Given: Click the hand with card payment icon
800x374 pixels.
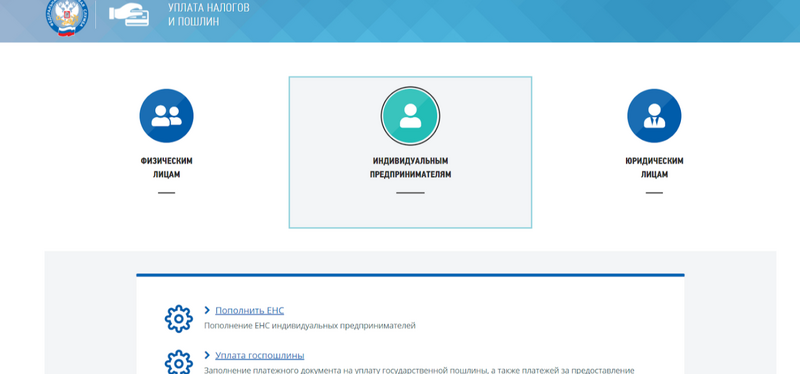Looking at the screenshot, I should tap(129, 15).
